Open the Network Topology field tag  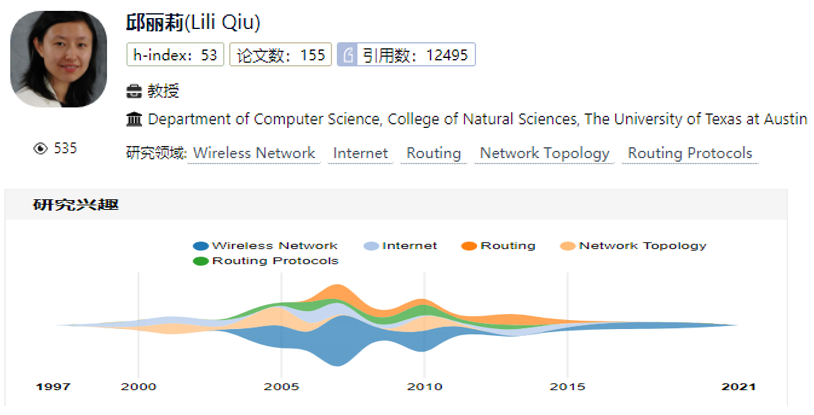click(x=544, y=154)
